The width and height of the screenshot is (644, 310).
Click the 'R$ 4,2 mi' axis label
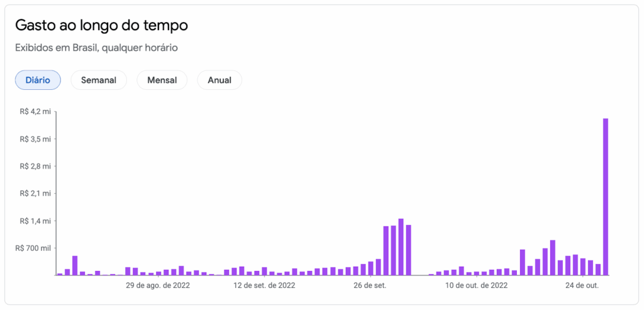coord(35,111)
